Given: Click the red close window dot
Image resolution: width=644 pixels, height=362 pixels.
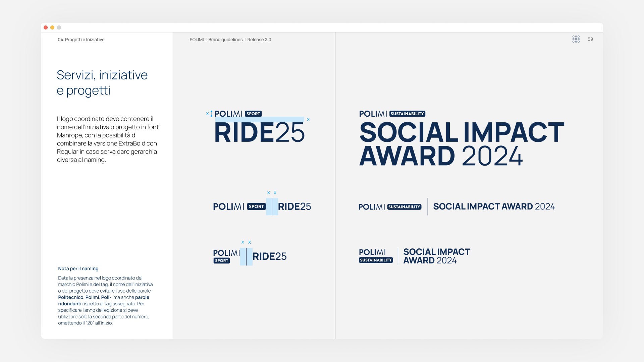Looking at the screenshot, I should click(x=46, y=27).
